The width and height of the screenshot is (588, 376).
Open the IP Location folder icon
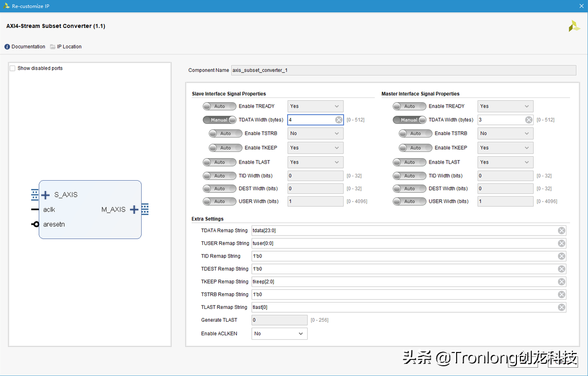(53, 47)
